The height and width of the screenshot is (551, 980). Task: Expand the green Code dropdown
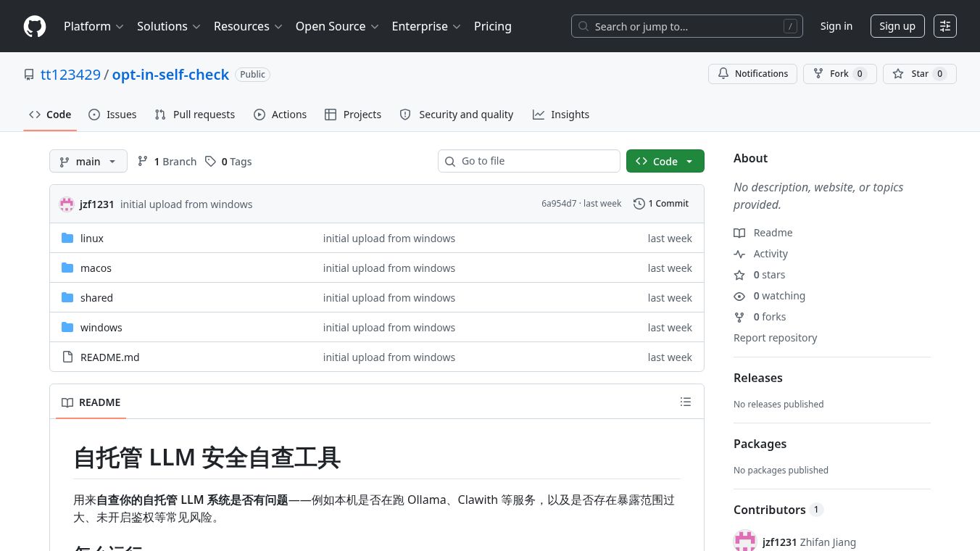[x=665, y=161]
